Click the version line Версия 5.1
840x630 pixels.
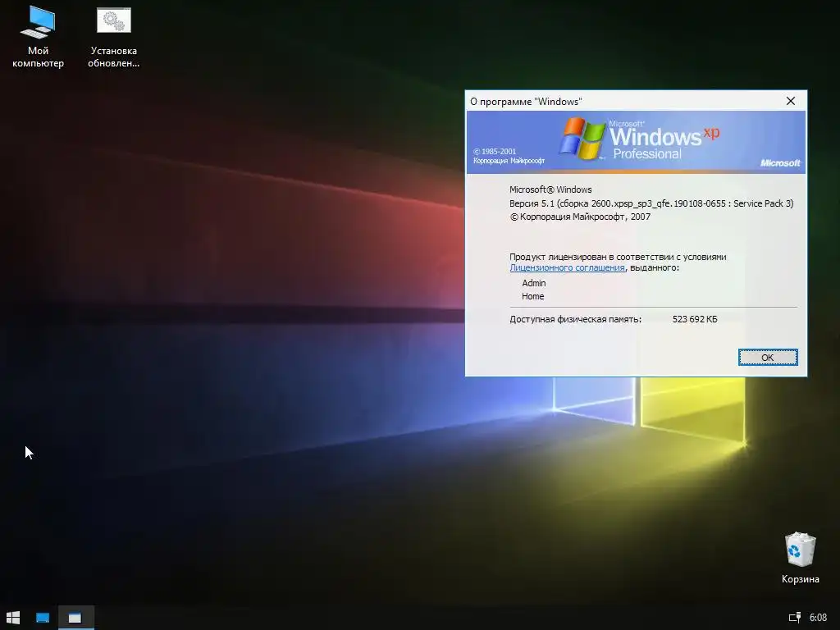tap(651, 203)
